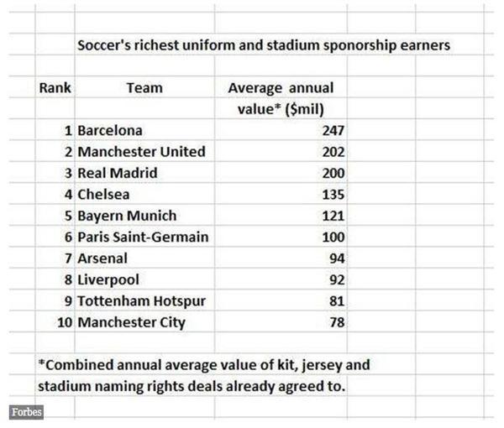Select the Team column header cell

pos(144,87)
